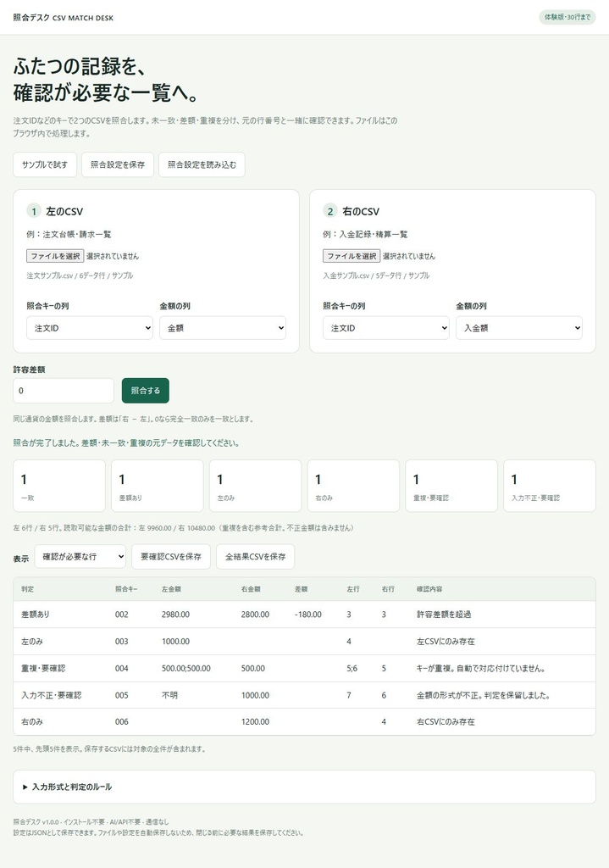The width and height of the screenshot is (609, 868).
Task: Click 右CSVにのみ存在 text
Action: [446, 722]
